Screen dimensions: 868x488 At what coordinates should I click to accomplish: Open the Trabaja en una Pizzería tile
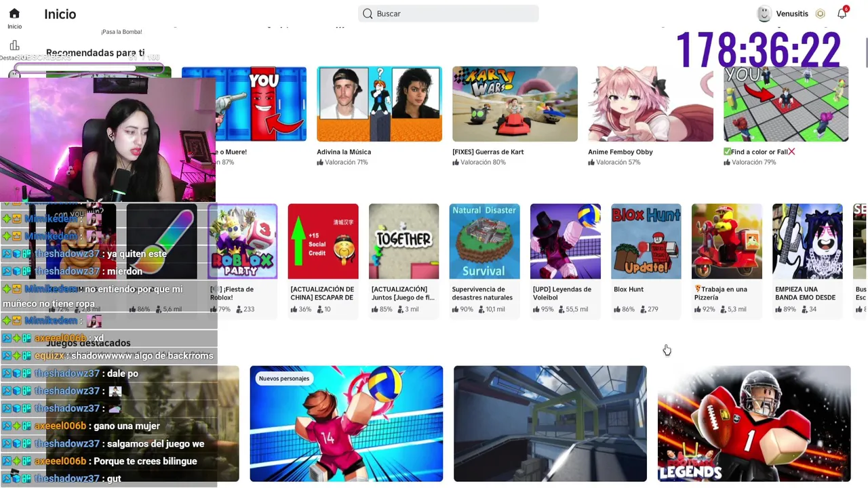[726, 241]
